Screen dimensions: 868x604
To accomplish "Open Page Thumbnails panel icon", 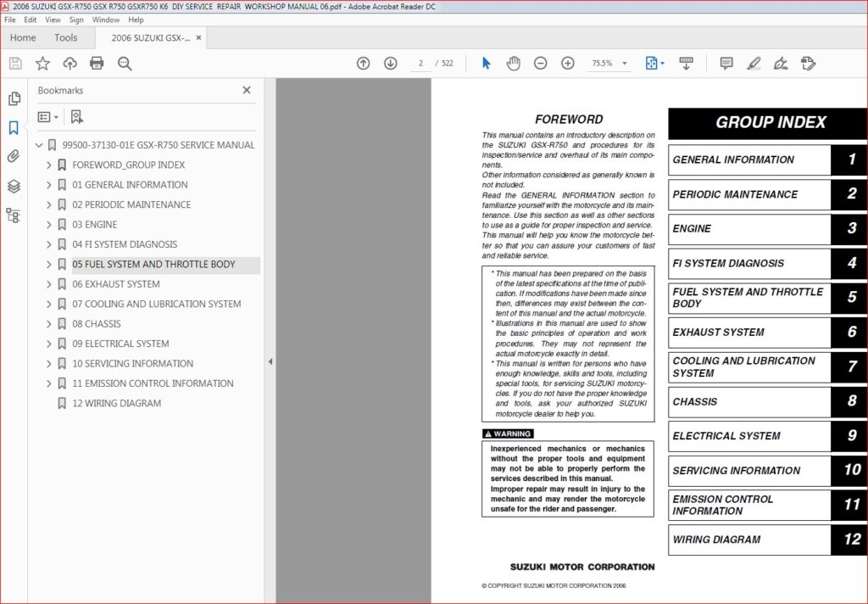I will pyautogui.click(x=14, y=98).
